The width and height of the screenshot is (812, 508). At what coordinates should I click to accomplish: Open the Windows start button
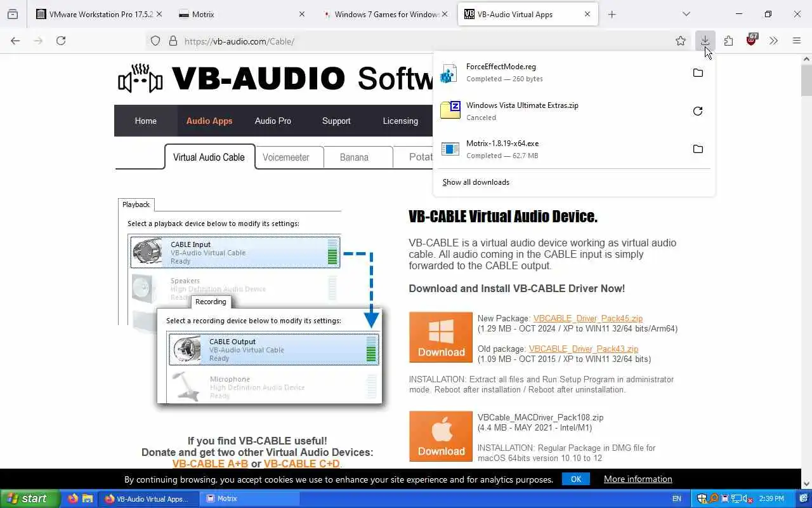pyautogui.click(x=30, y=498)
